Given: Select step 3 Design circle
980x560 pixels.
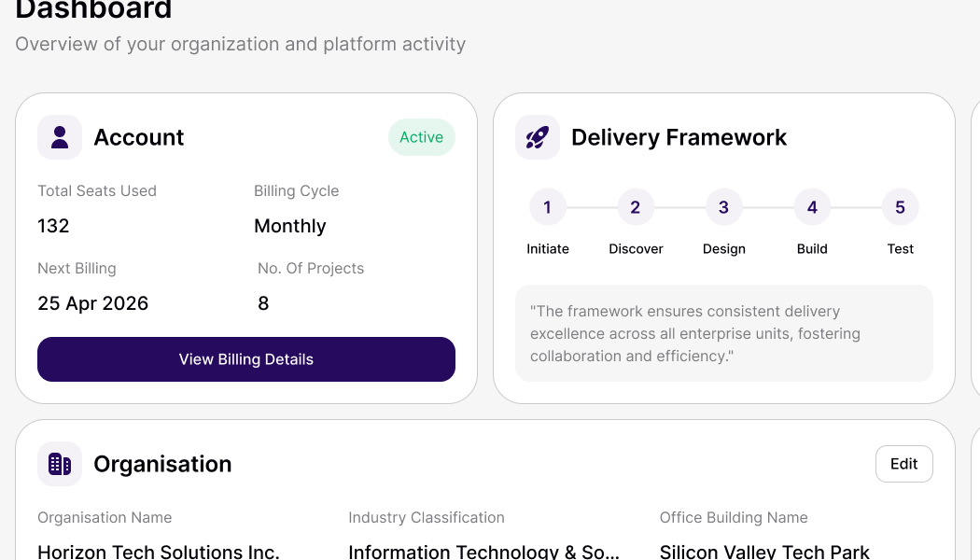Looking at the screenshot, I should click(723, 207).
